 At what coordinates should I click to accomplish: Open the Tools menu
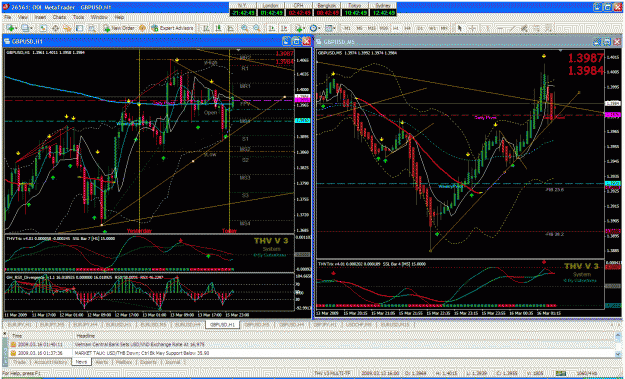[78, 18]
